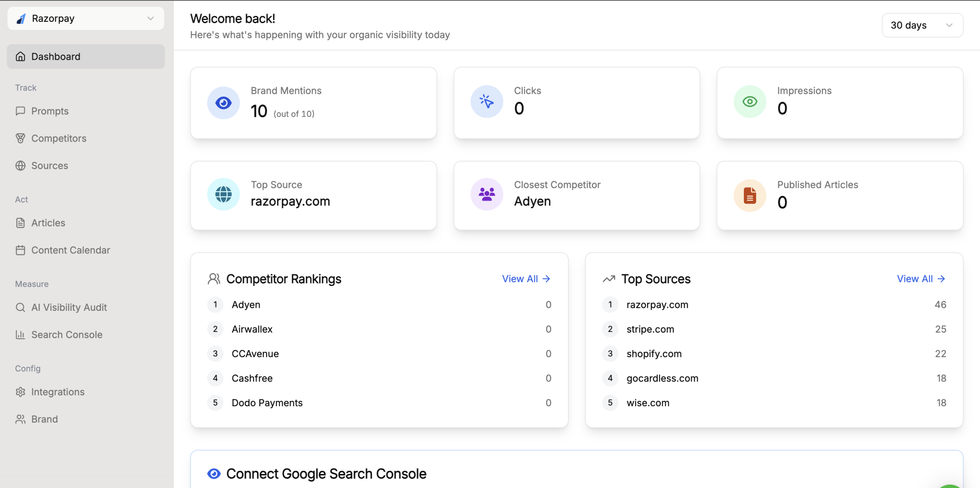The height and width of the screenshot is (488, 980).
Task: Click the rank 1 badge beside Adyen
Action: point(215,305)
